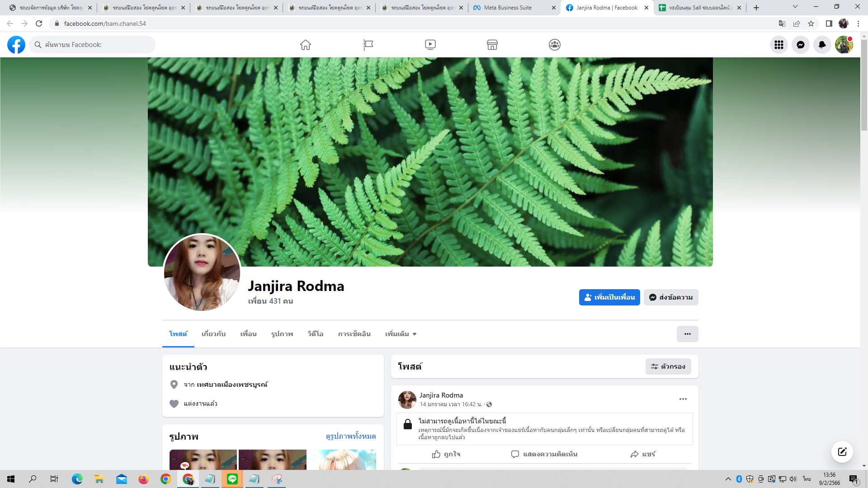This screenshot has width=868, height=488.
Task: Open LINE app from the taskbar
Action: (x=232, y=479)
